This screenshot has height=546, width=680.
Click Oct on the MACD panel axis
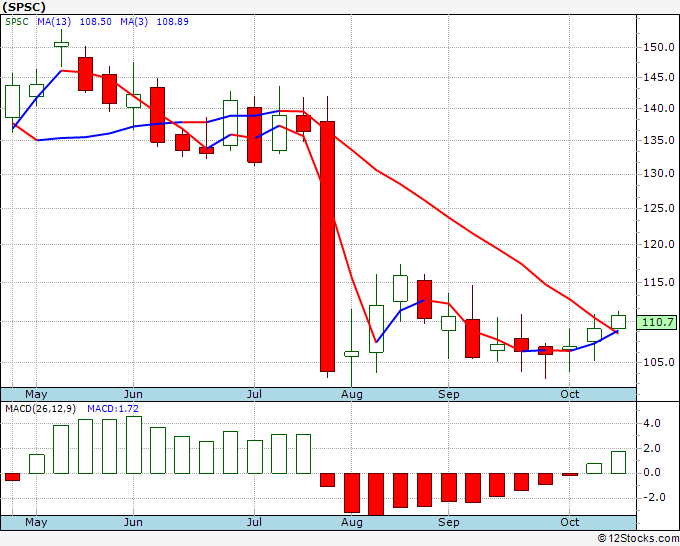pos(569,522)
